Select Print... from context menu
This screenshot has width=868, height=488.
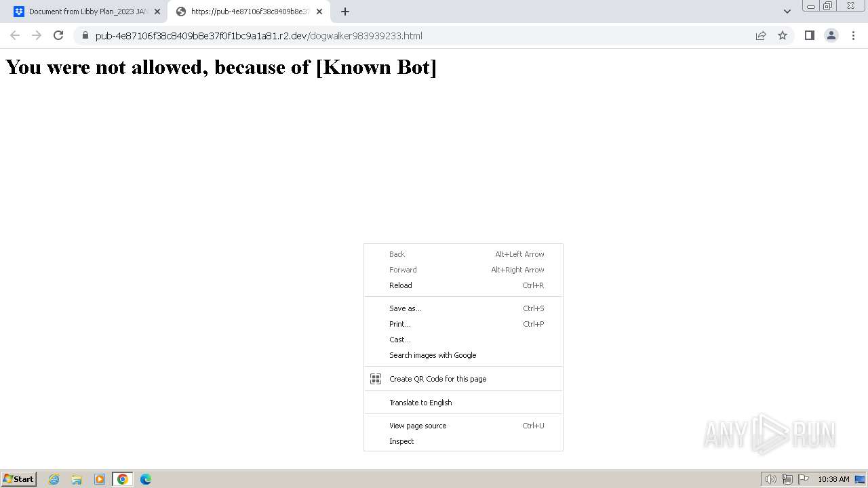[463, 324]
